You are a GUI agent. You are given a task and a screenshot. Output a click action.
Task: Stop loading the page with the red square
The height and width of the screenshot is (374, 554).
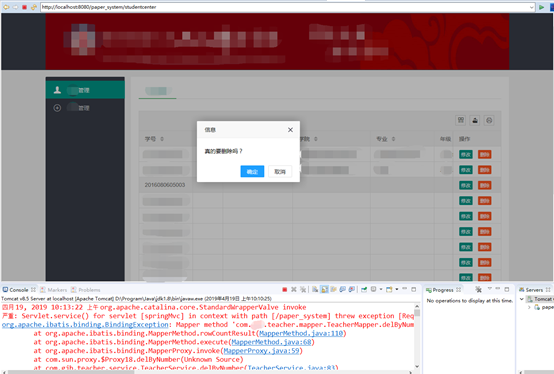coord(24,7)
